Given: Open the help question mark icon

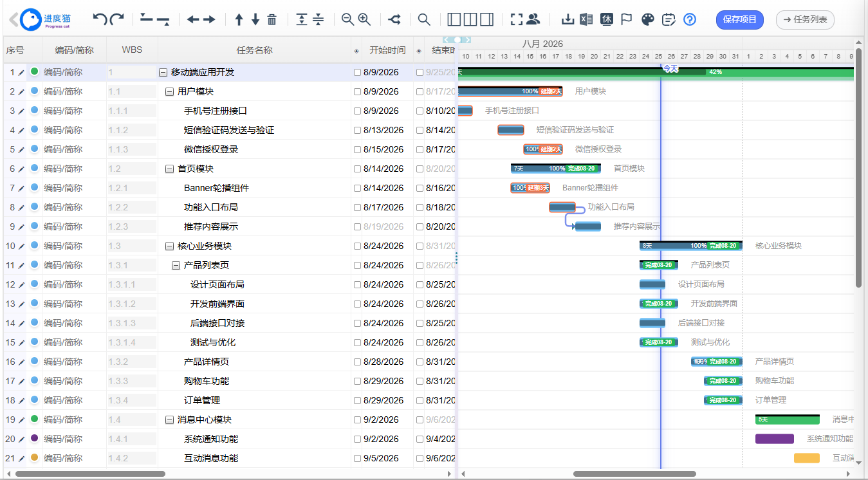Looking at the screenshot, I should [690, 19].
